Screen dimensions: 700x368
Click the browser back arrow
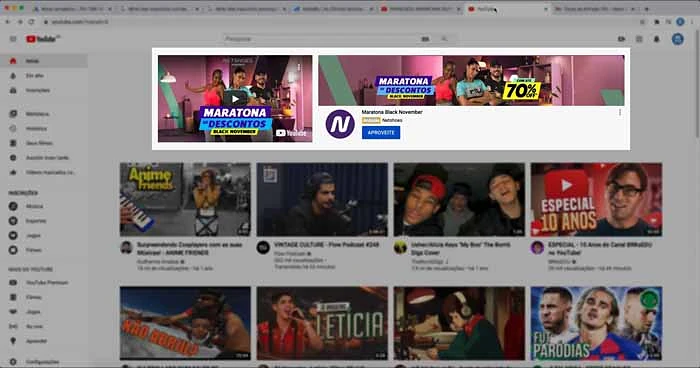(8, 21)
